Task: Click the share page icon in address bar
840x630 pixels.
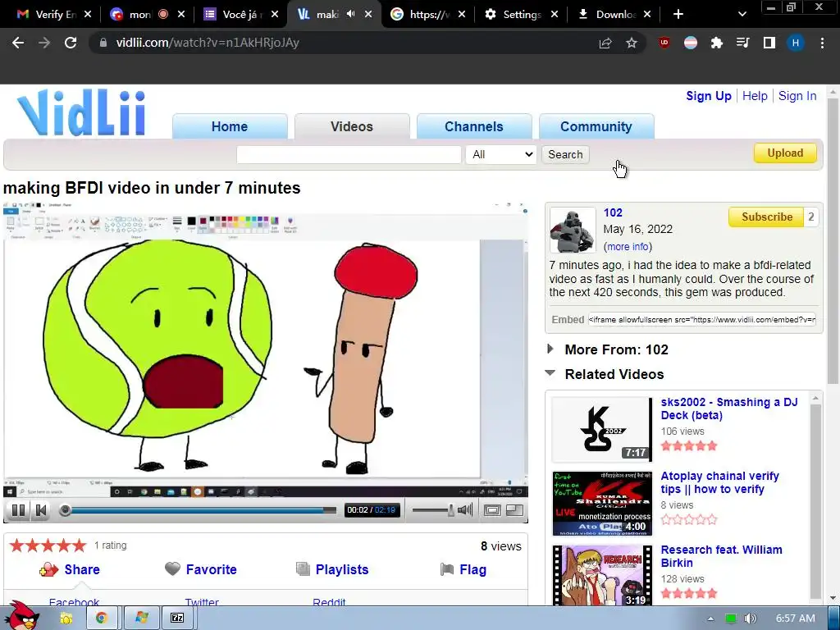Action: [605, 43]
